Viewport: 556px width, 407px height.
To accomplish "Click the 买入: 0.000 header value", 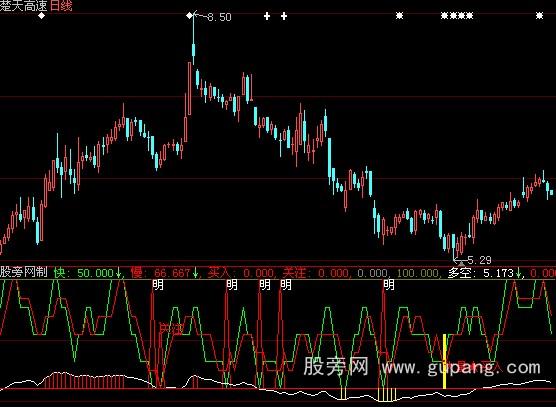I will click(241, 273).
